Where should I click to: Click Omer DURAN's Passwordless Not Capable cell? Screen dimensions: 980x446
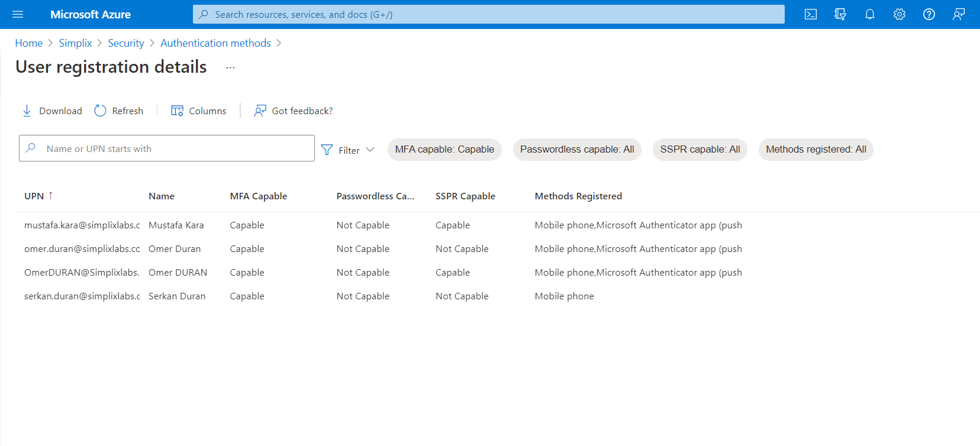point(363,273)
